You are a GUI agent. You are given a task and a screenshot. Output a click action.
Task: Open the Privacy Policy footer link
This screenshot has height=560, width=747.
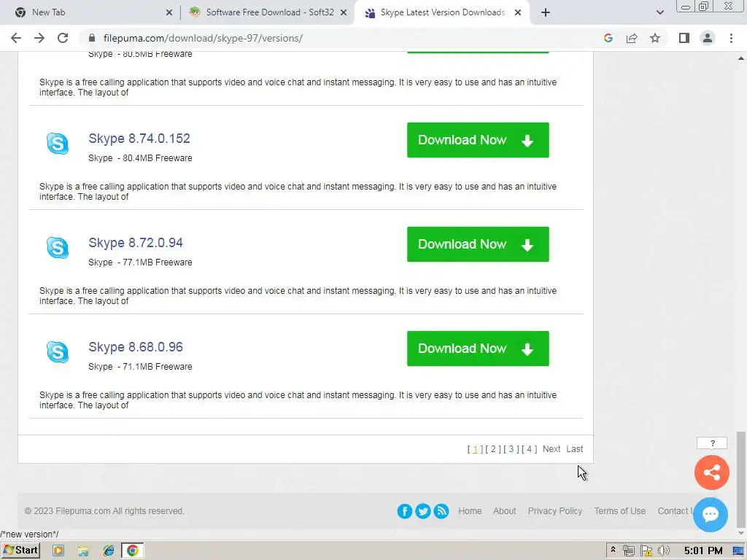(x=555, y=511)
